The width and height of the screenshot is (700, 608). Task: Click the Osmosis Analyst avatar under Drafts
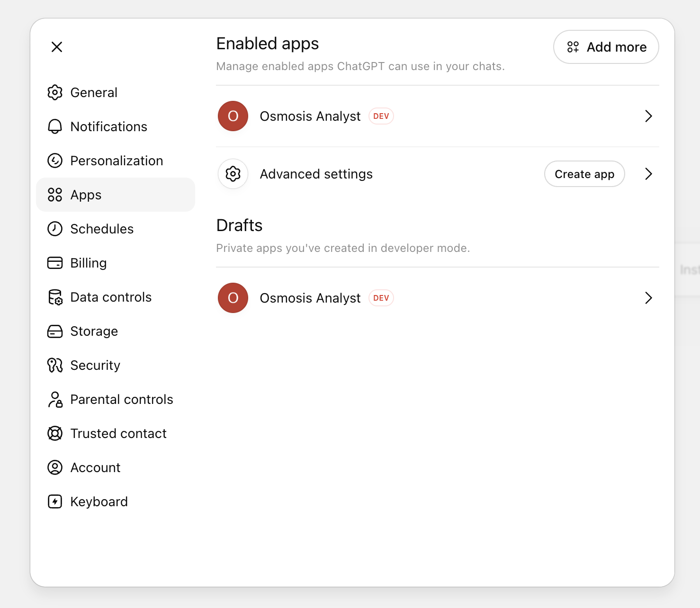pos(233,298)
